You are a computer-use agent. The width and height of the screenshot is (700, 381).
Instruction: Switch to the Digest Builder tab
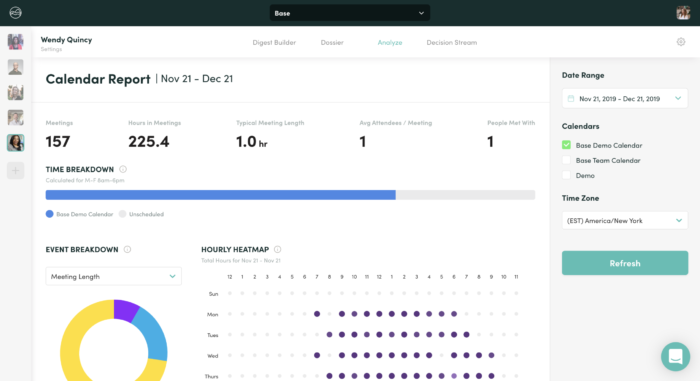[274, 42]
